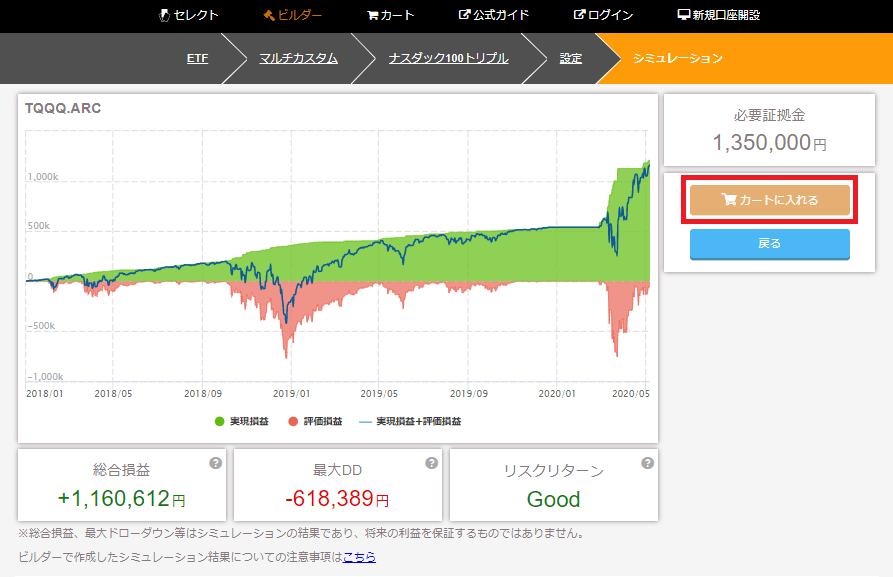This screenshot has width=893, height=577.
Task: Click the 500k y-axis label
Action: [39, 226]
